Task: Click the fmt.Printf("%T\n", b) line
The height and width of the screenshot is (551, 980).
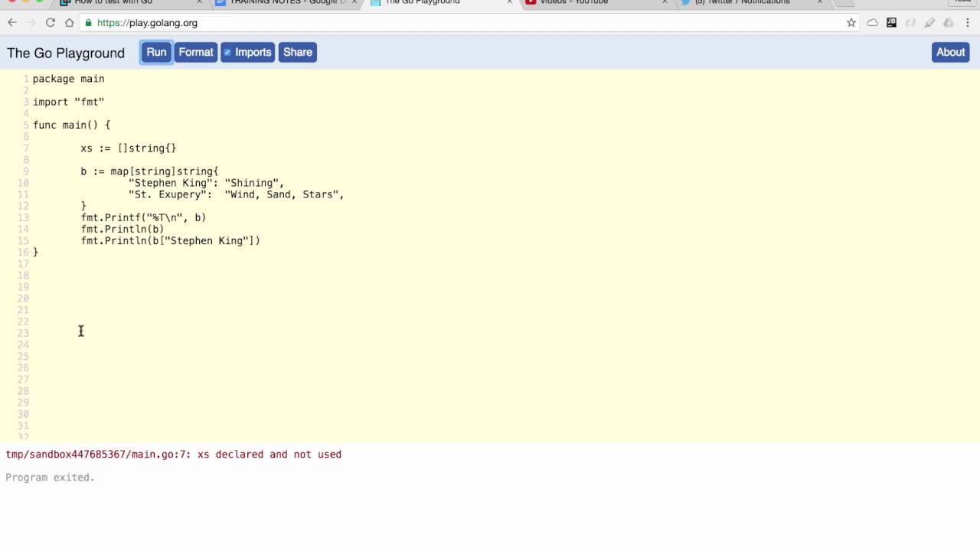Action: click(144, 217)
